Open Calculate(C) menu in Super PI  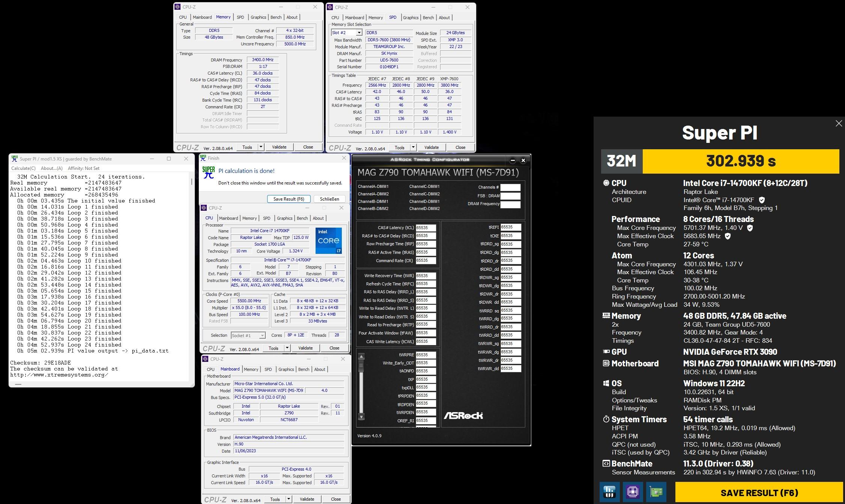point(23,168)
